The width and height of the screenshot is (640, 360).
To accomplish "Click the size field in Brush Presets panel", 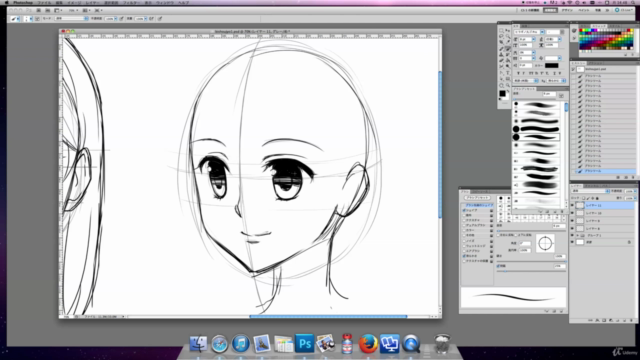I will pos(549,94).
